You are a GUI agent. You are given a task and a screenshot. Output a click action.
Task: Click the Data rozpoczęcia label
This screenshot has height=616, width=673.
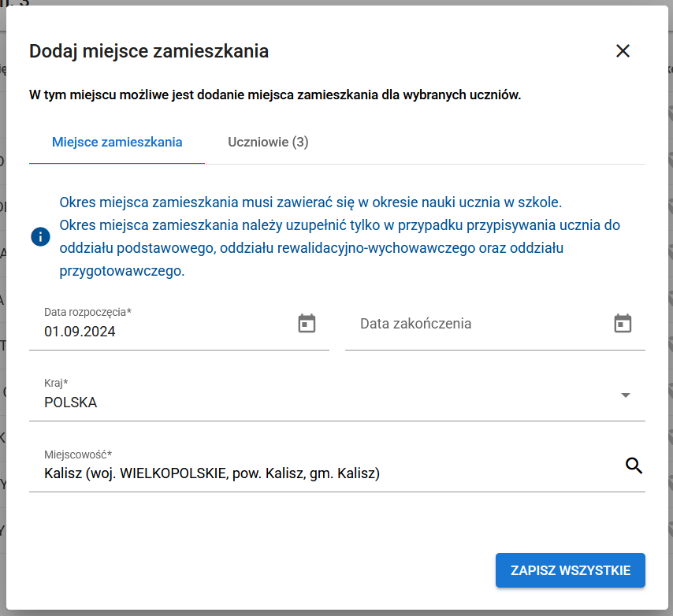point(87,311)
